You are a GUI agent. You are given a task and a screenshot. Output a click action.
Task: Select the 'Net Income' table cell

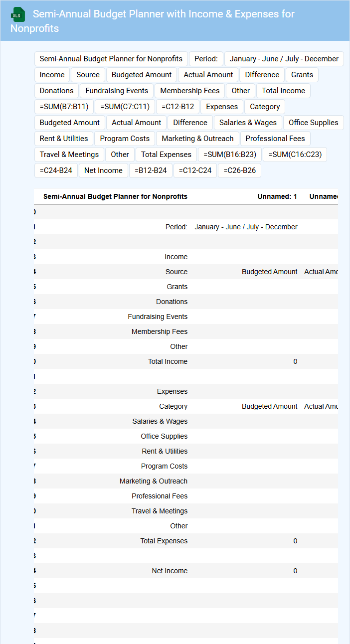(170, 571)
